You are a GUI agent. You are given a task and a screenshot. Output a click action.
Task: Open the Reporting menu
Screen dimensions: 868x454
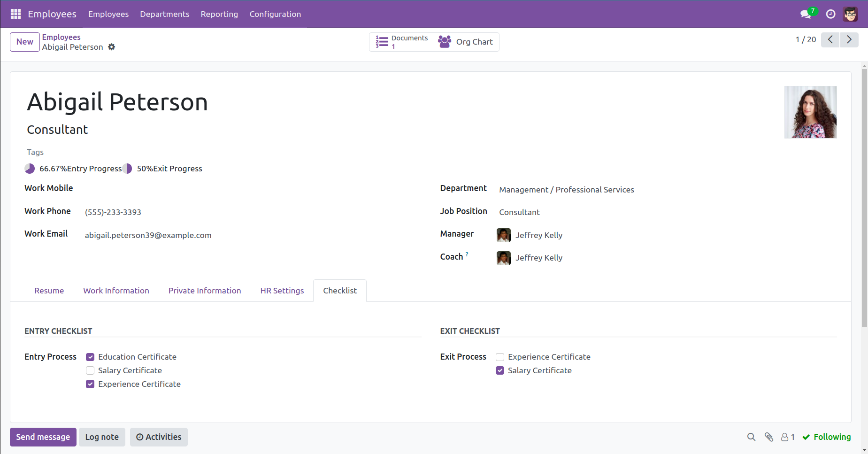point(219,14)
